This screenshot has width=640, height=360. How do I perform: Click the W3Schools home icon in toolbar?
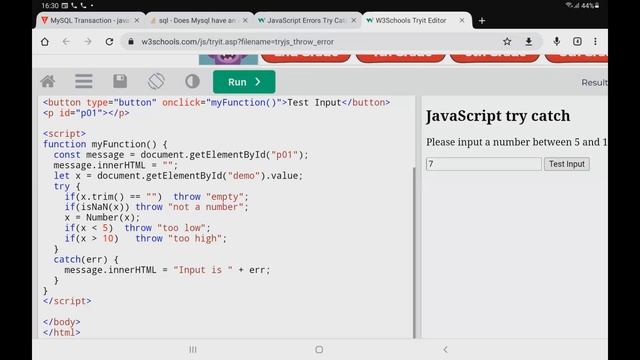(48, 82)
